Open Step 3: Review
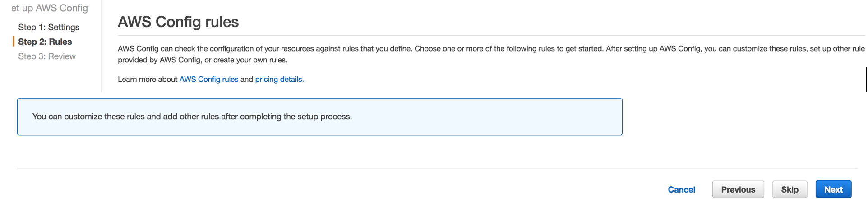Image resolution: width=868 pixels, height=216 pixels. point(47,56)
